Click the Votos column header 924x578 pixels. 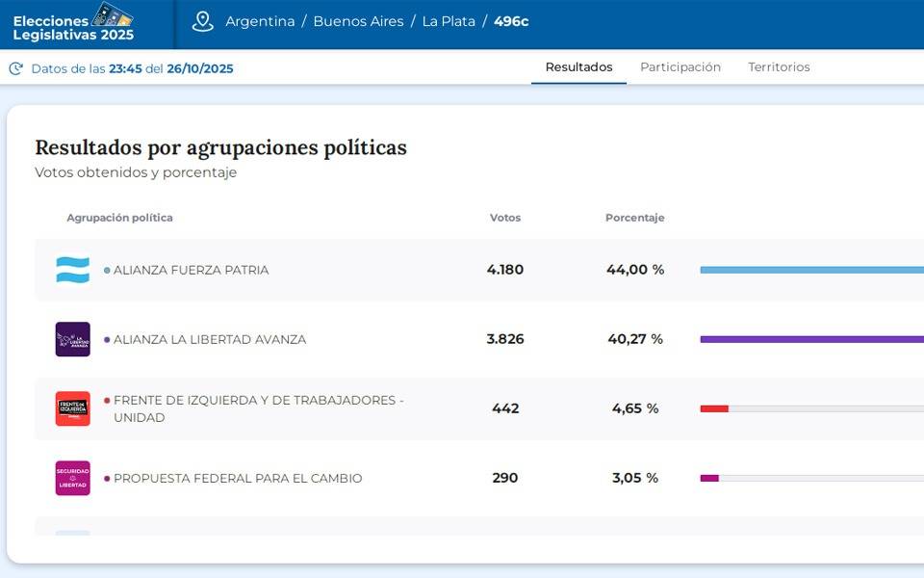(x=504, y=218)
